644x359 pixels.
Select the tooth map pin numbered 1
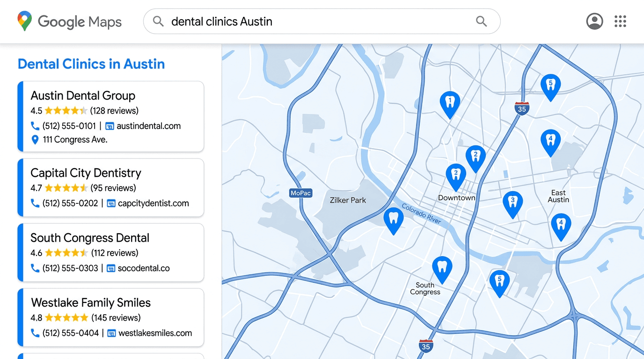pos(450,105)
